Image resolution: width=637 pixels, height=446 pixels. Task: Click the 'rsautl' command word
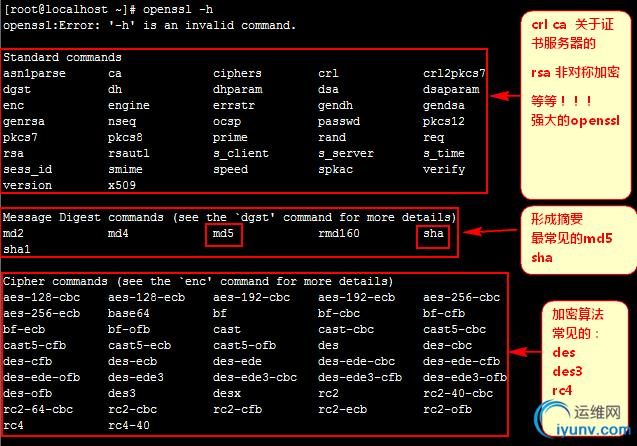129,154
